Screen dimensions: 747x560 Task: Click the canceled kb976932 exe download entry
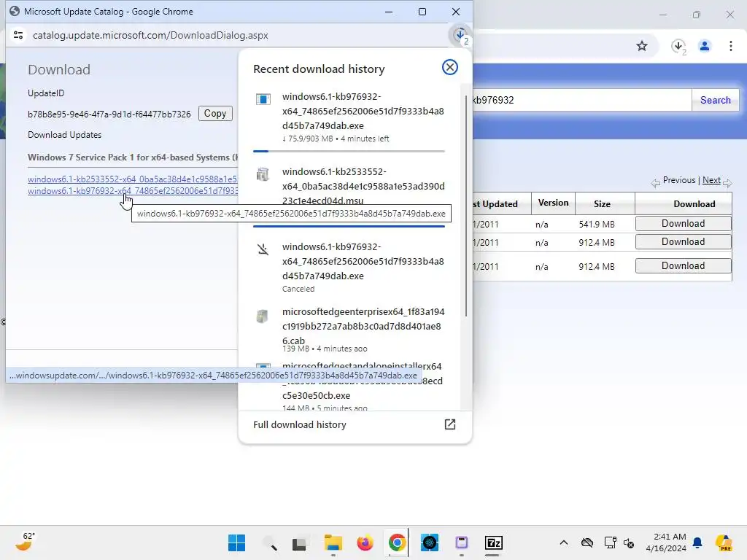tap(349, 268)
